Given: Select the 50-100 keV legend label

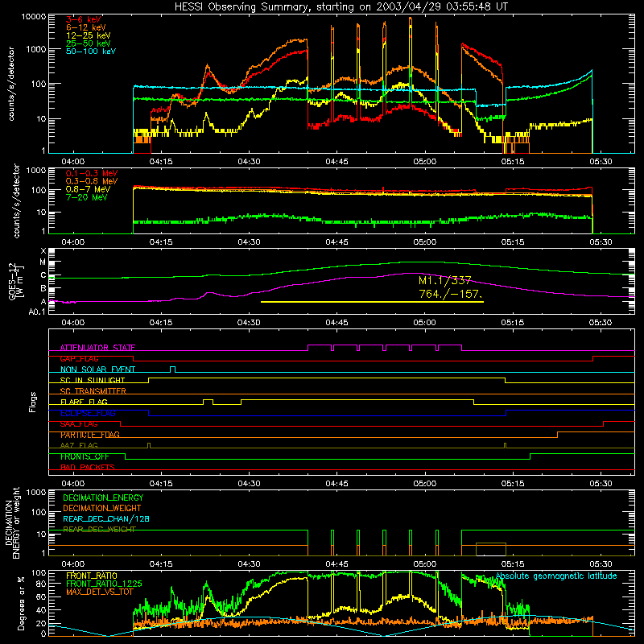Looking at the screenshot, I should click(91, 52).
